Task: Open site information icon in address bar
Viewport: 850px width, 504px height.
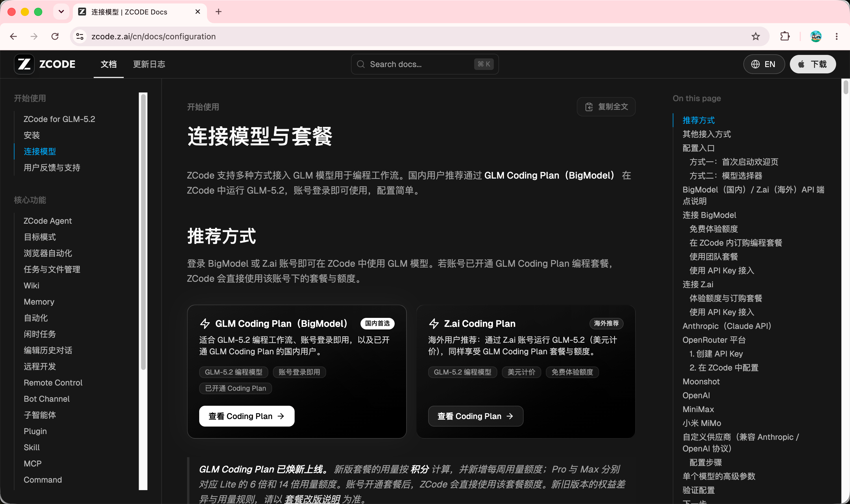Action: [x=80, y=36]
